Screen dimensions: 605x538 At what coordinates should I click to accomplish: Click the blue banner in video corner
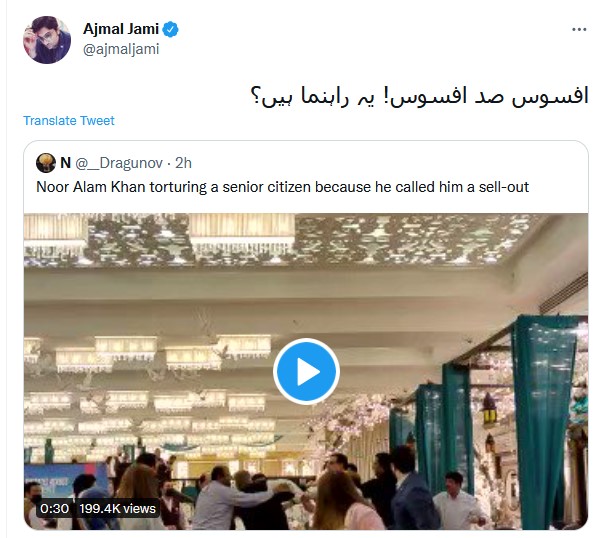(x=64, y=482)
